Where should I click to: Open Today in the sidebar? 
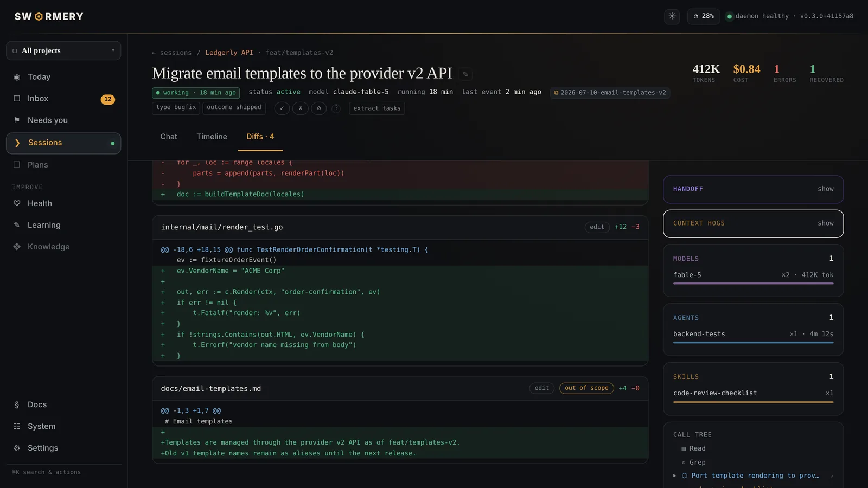[x=63, y=77]
